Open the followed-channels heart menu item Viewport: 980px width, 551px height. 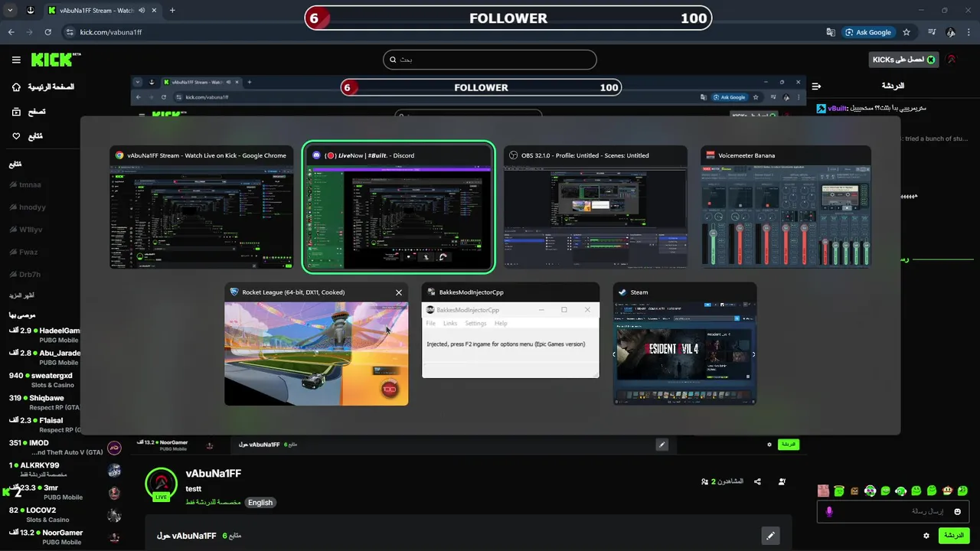click(x=27, y=136)
